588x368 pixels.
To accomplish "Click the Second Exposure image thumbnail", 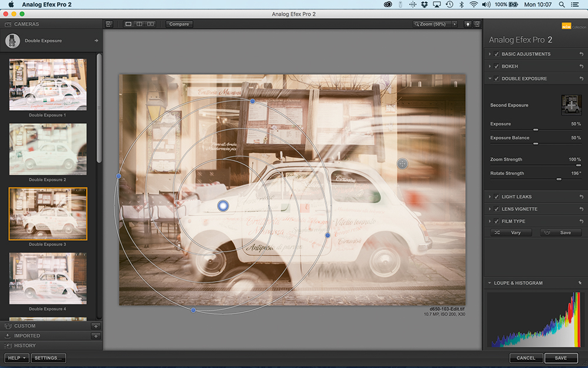I will [x=571, y=105].
